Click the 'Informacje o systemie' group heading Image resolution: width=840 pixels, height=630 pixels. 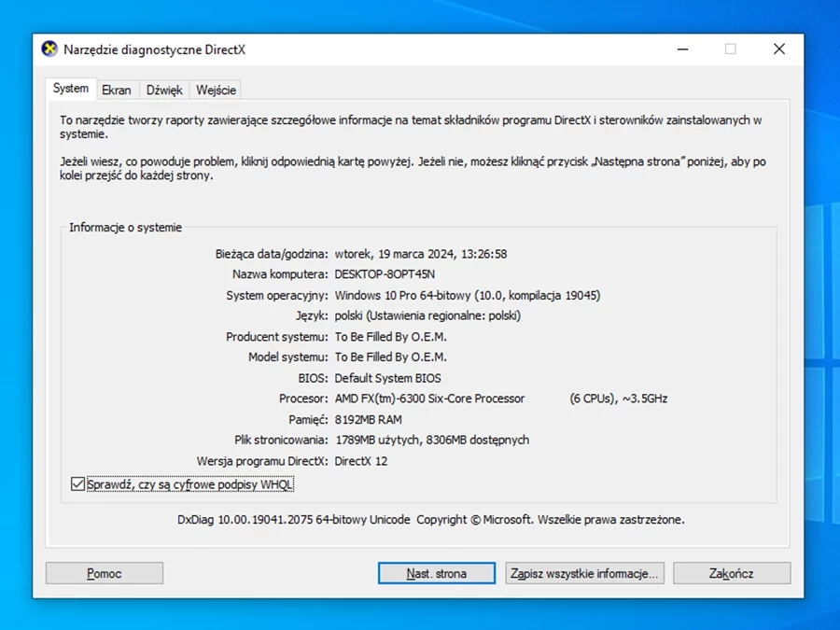pos(125,227)
